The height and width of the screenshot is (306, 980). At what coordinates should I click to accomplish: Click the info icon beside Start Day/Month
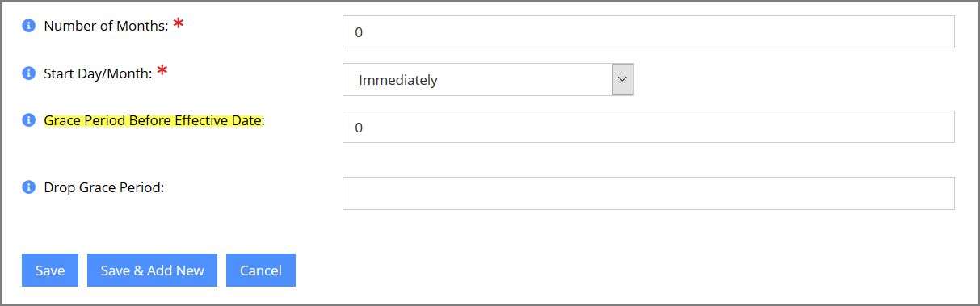[x=28, y=73]
